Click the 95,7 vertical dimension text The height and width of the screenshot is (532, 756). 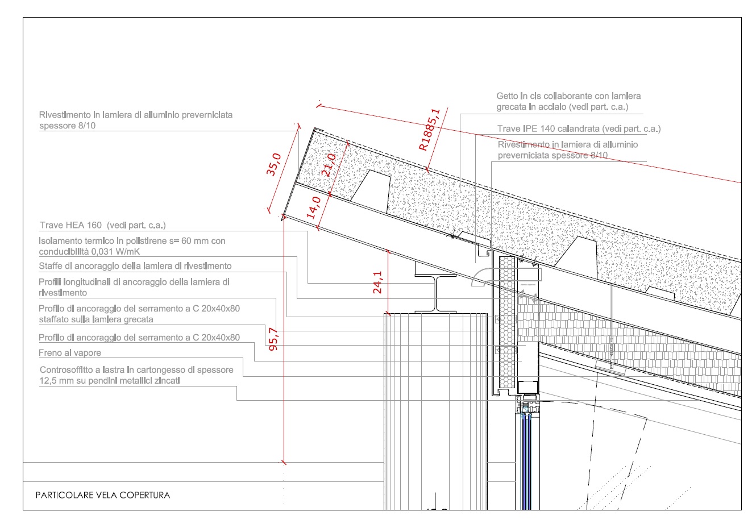273,339
